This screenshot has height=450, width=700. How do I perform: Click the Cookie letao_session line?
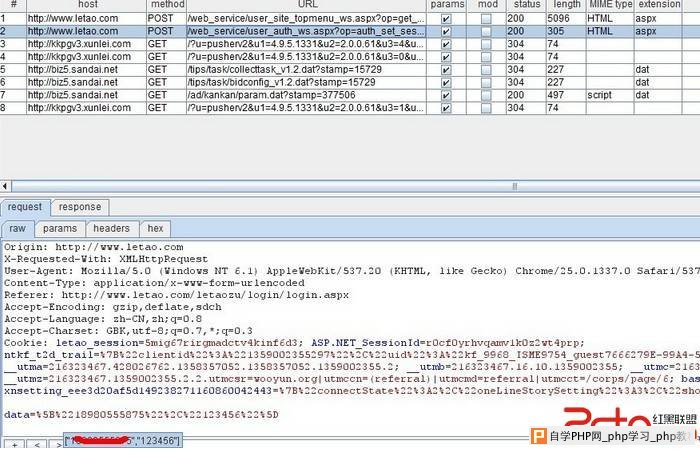[x=294, y=343]
